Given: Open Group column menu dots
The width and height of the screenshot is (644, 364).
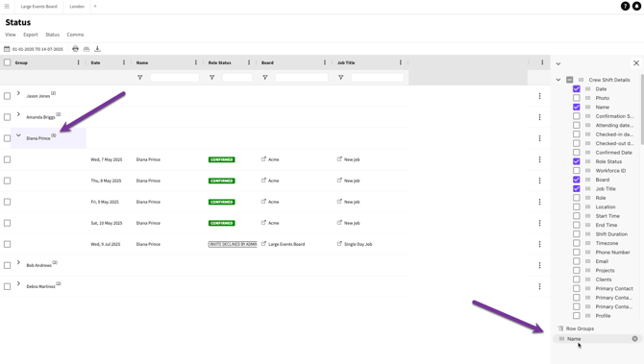Looking at the screenshot, I should click(x=79, y=62).
